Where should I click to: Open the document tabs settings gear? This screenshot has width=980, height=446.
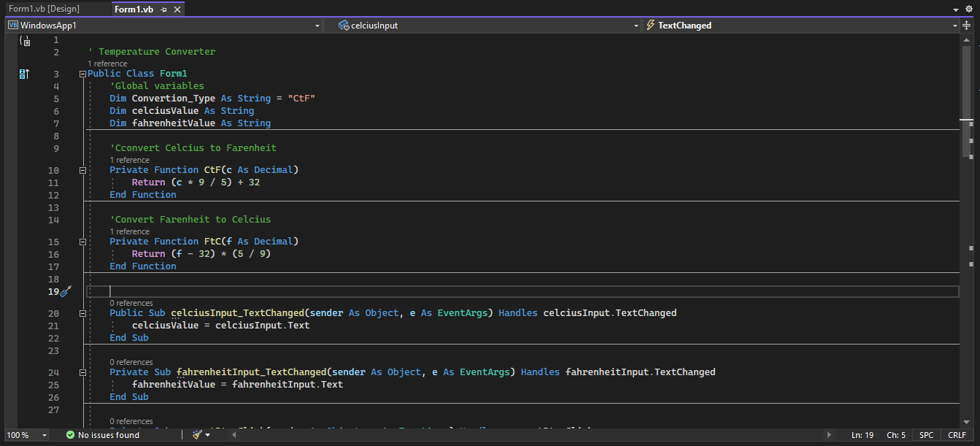[968, 9]
